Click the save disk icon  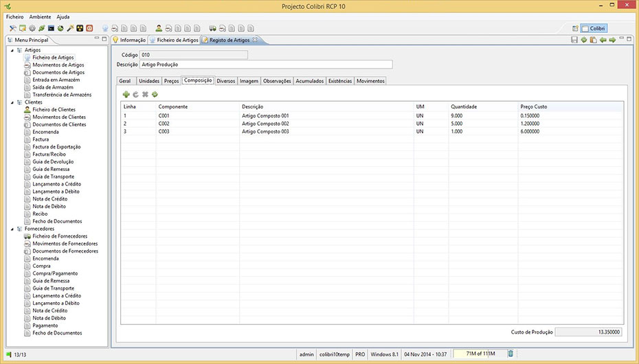click(x=574, y=41)
